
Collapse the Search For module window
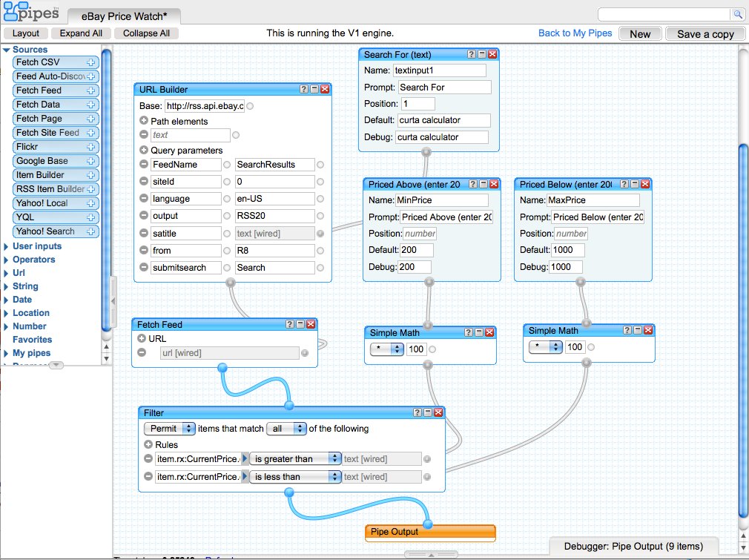tap(482, 54)
